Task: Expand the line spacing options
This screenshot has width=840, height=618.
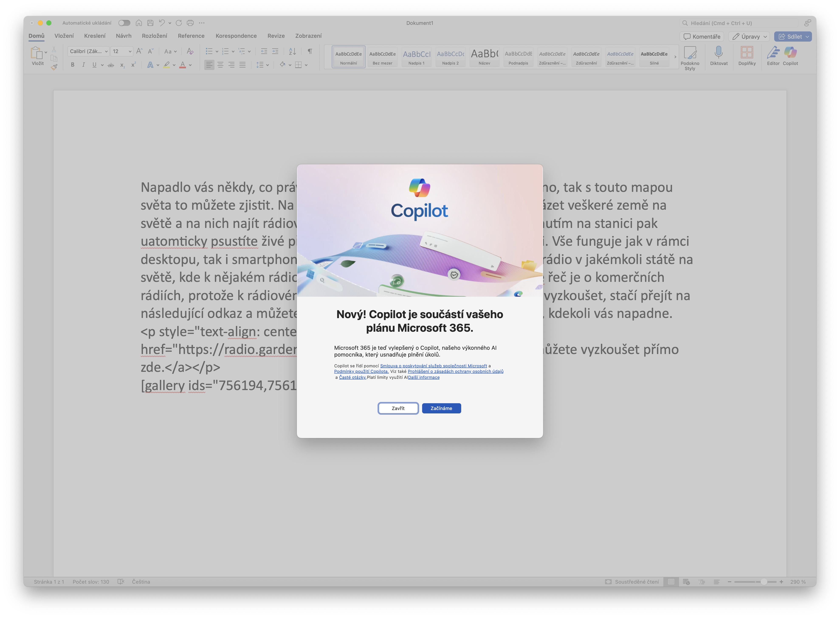Action: 267,65
